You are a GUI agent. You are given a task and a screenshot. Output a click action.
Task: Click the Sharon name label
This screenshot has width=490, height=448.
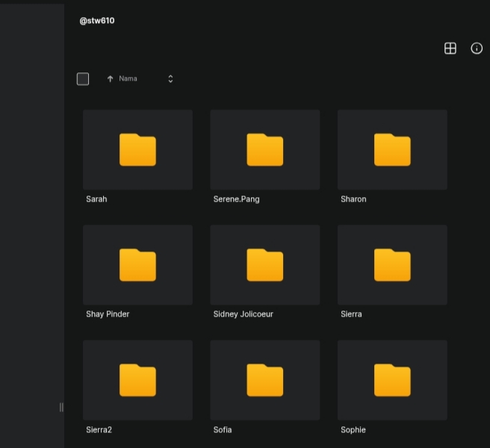tap(353, 199)
